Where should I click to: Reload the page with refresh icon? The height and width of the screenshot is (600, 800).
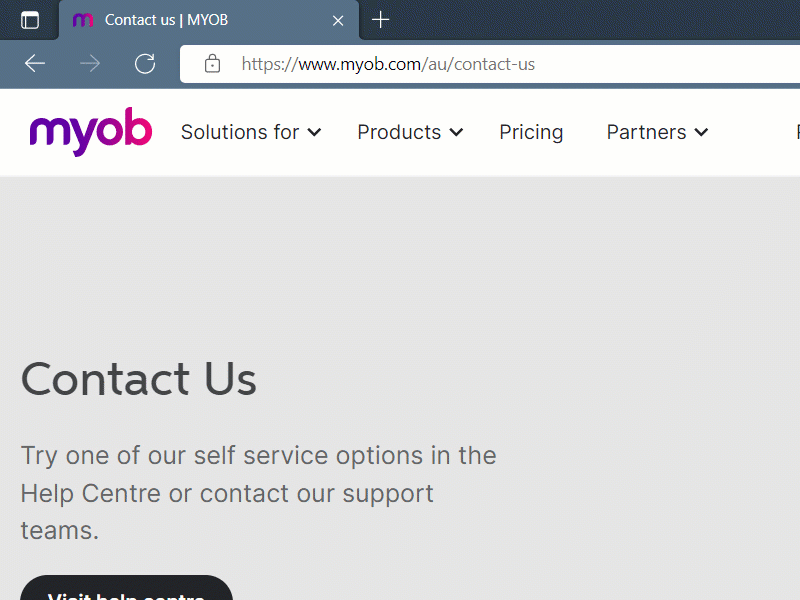point(145,64)
